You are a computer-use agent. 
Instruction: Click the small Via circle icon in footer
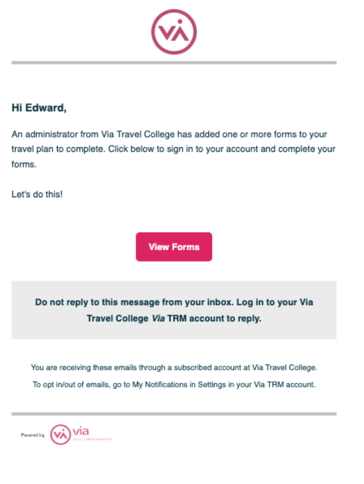point(60,435)
